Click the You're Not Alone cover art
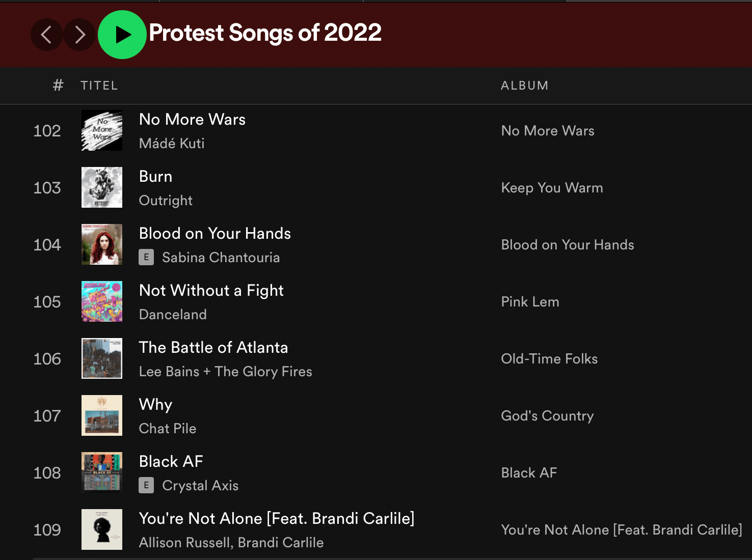 pos(102,530)
